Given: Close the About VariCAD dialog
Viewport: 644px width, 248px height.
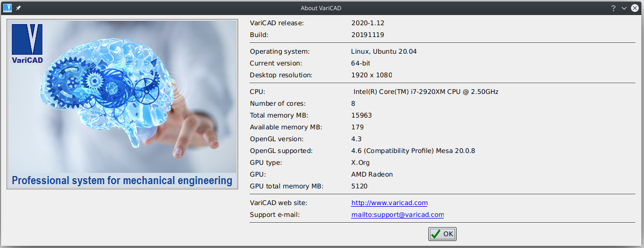Looking at the screenshot, I should point(635,8).
